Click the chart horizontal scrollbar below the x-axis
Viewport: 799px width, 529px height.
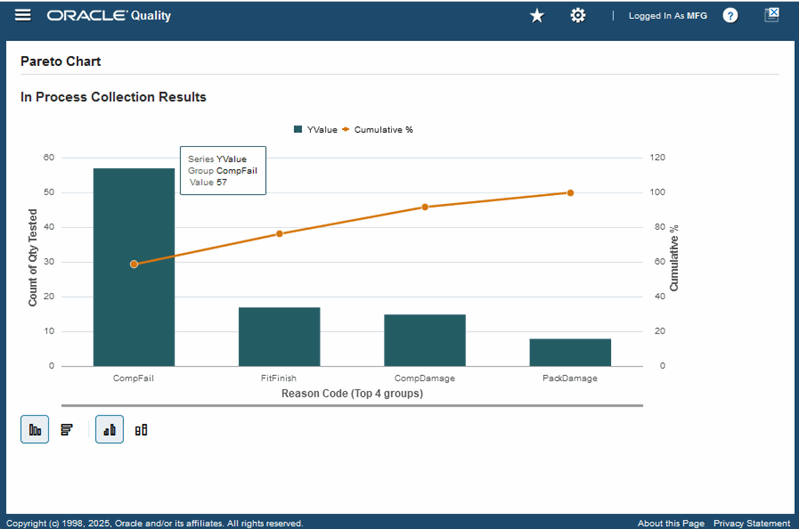tap(352, 406)
